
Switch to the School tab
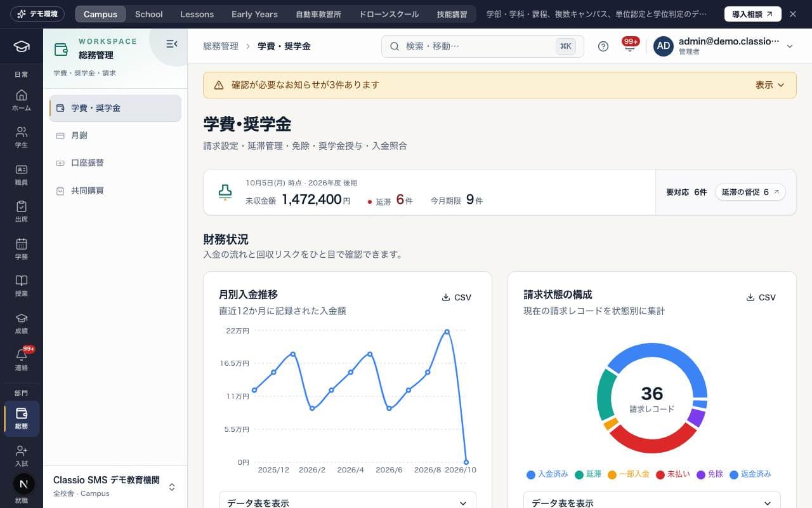pyautogui.click(x=149, y=14)
